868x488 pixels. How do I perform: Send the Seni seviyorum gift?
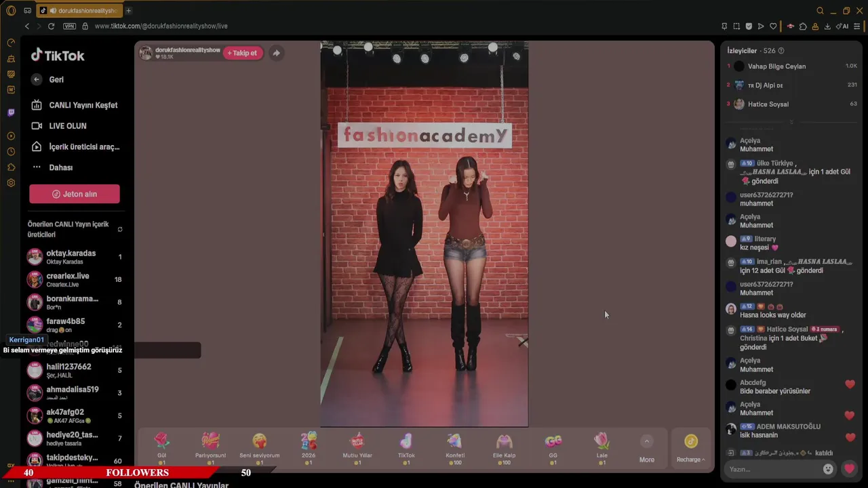(x=259, y=448)
